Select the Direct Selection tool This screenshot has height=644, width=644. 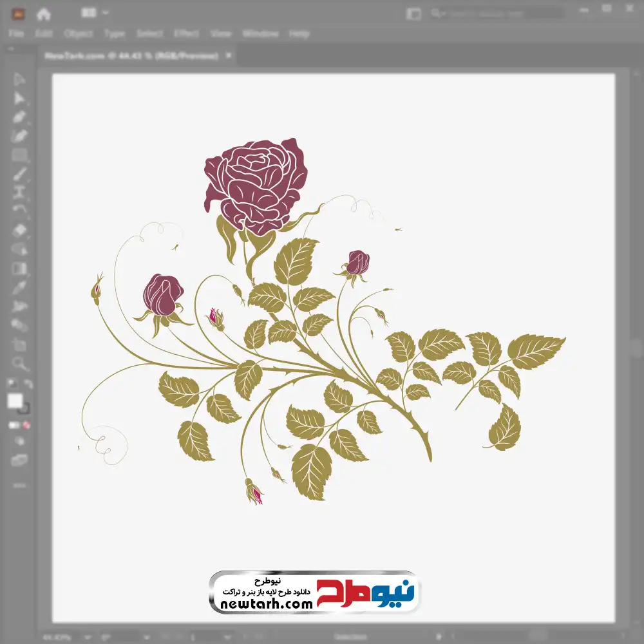(x=19, y=99)
